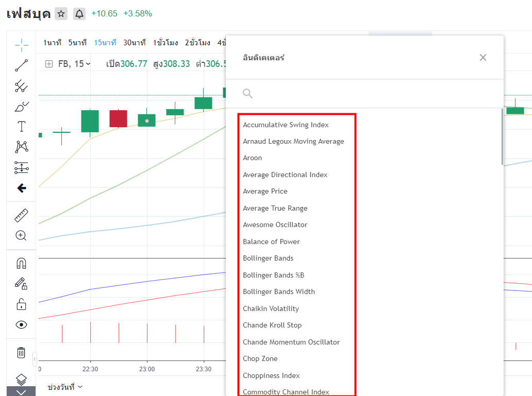Select the measure ruler tool
The height and width of the screenshot is (396, 532).
pos(21,215)
